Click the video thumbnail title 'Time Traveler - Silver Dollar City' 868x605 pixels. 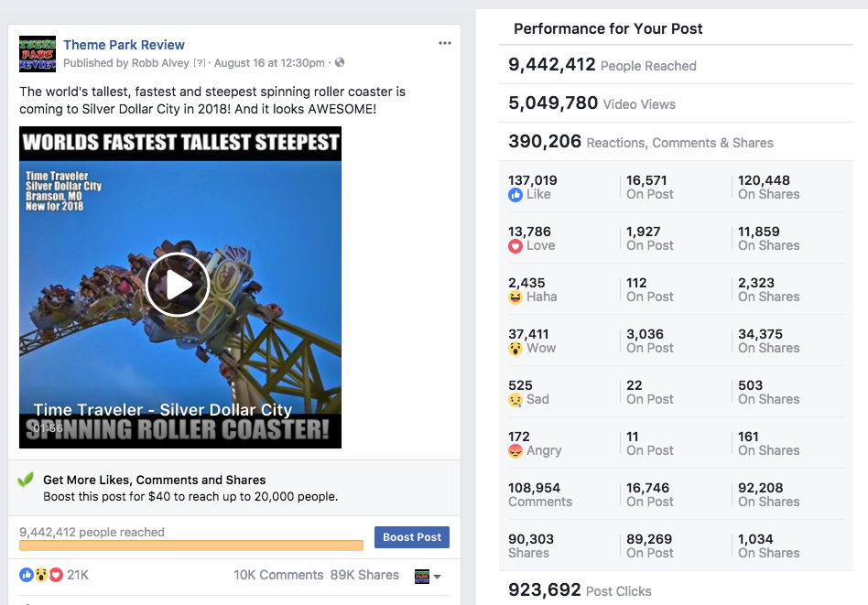(x=163, y=410)
